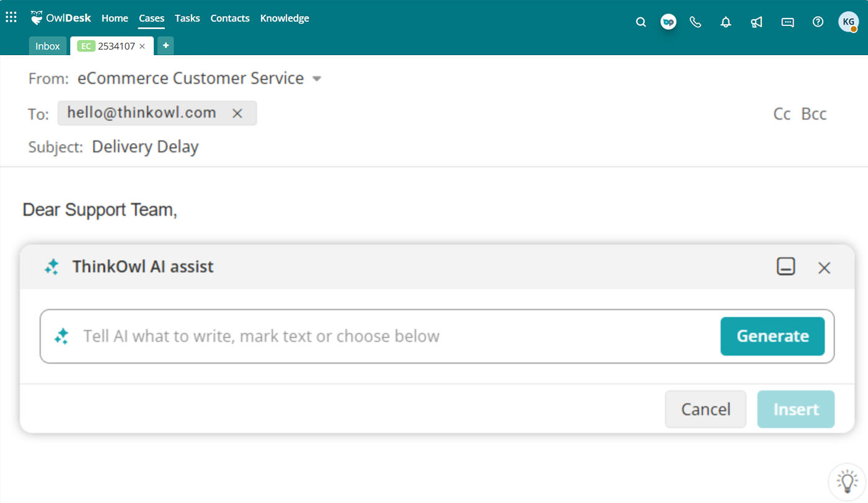The height and width of the screenshot is (503, 868).
Task: Click the search magnifier icon
Action: pyautogui.click(x=641, y=22)
